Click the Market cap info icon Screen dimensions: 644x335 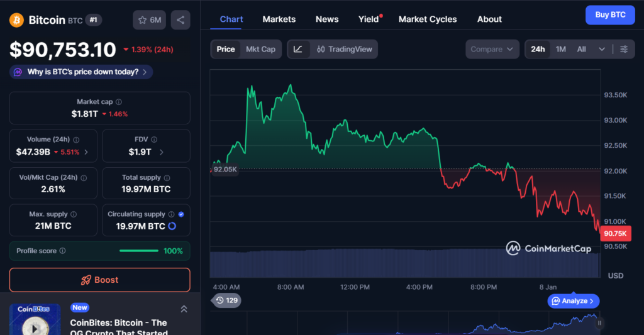coord(119,102)
